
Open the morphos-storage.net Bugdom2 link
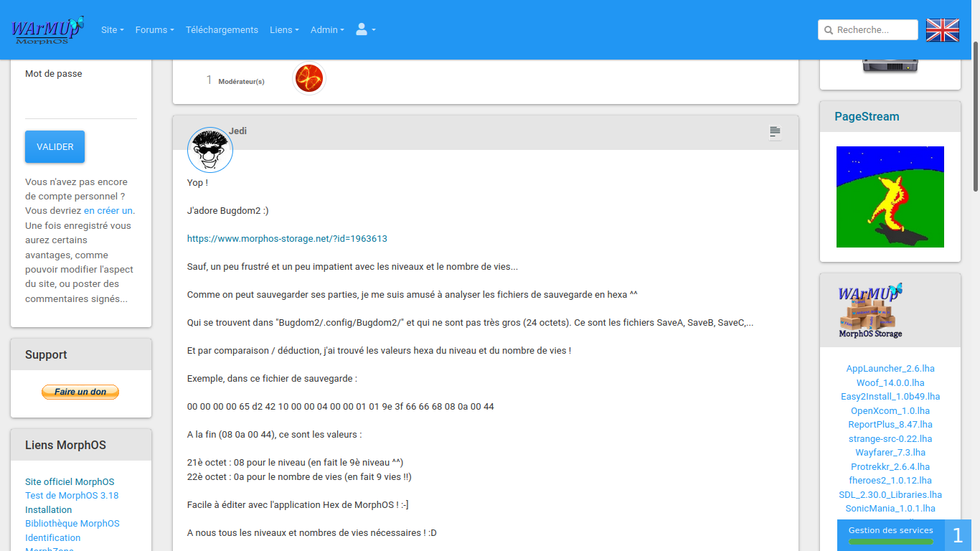tap(287, 239)
